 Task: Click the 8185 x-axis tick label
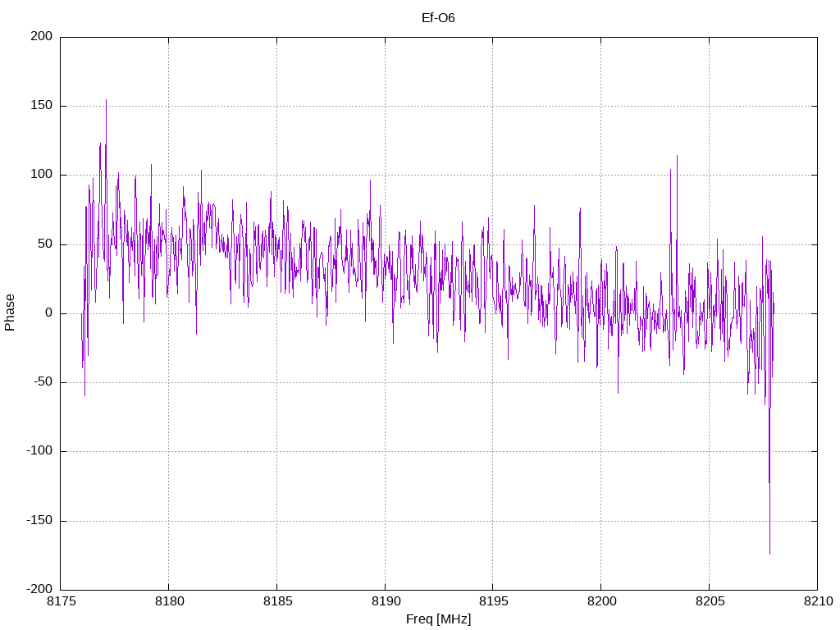[x=277, y=601]
